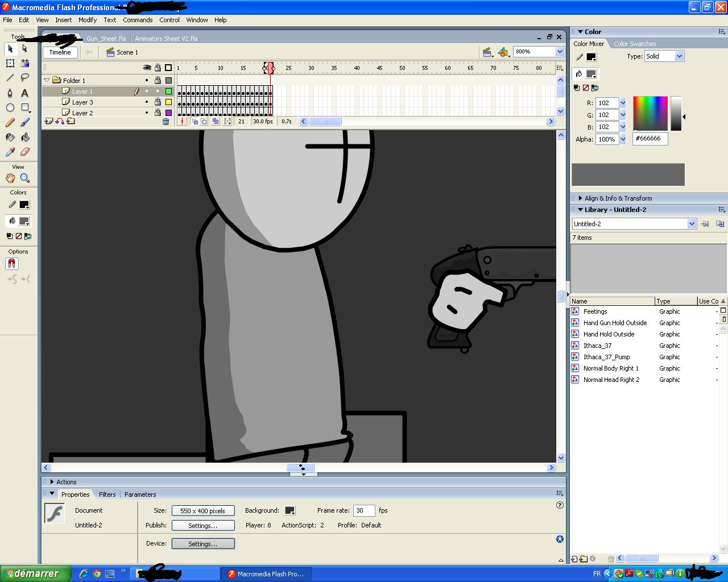The width and height of the screenshot is (728, 582).
Task: Expand the Actions panel
Action: click(x=52, y=482)
